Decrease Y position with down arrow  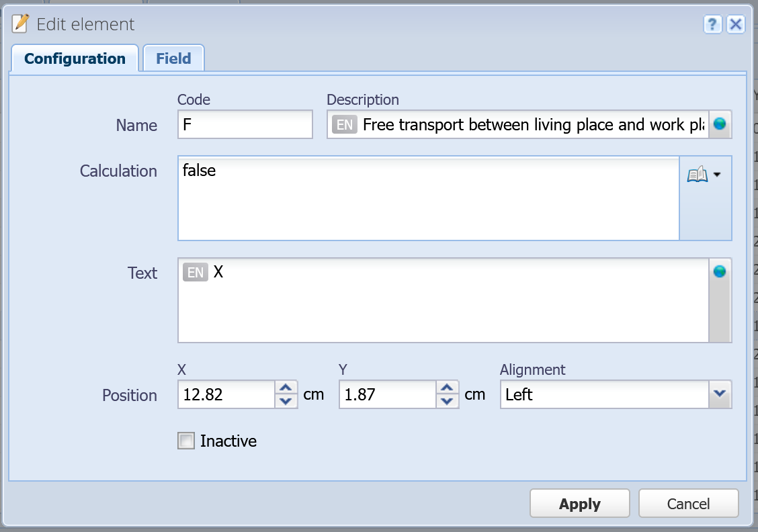[x=447, y=401]
